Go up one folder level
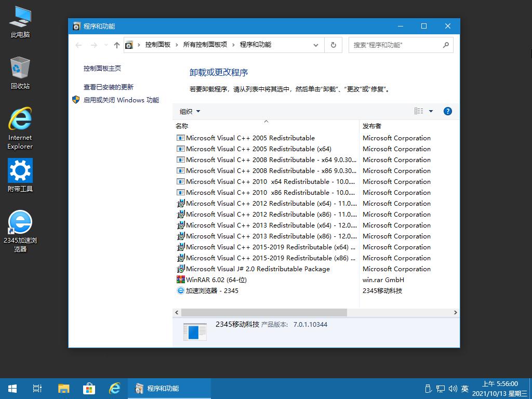 (x=117, y=45)
